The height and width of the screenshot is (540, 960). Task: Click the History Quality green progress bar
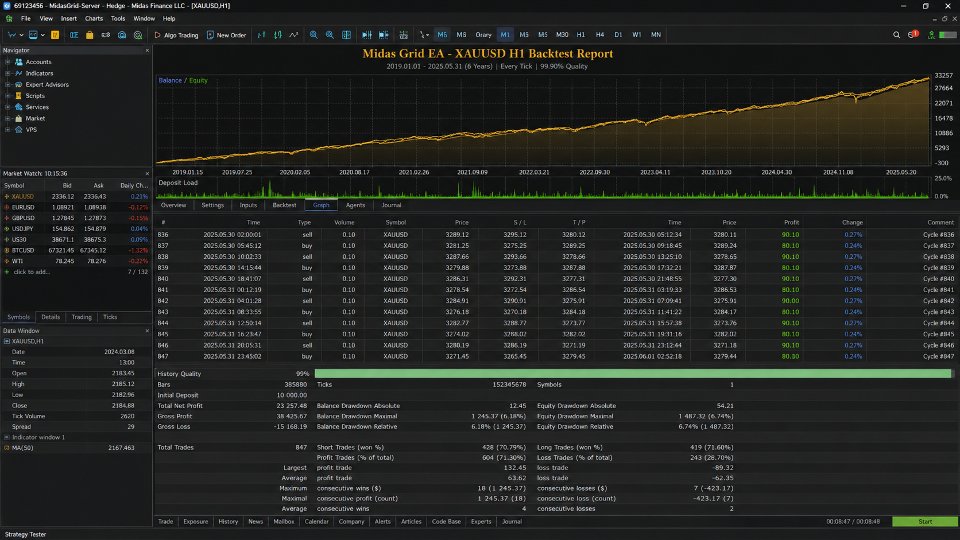633,373
